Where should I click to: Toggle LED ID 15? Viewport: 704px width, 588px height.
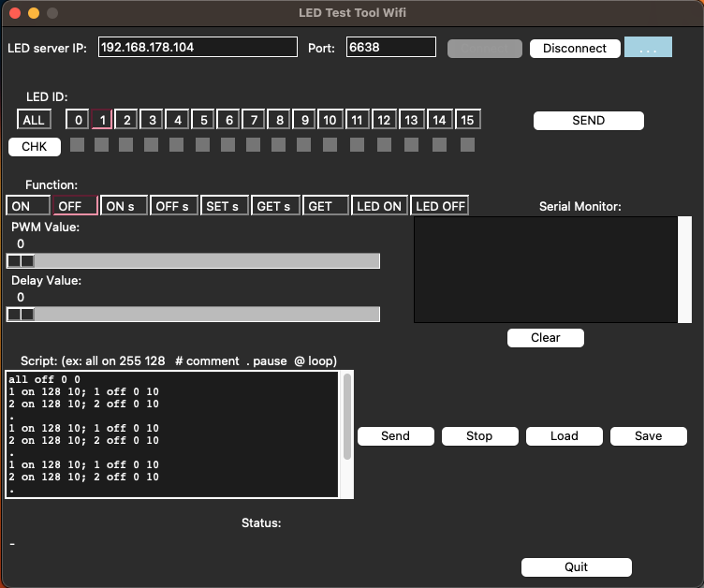pos(468,120)
